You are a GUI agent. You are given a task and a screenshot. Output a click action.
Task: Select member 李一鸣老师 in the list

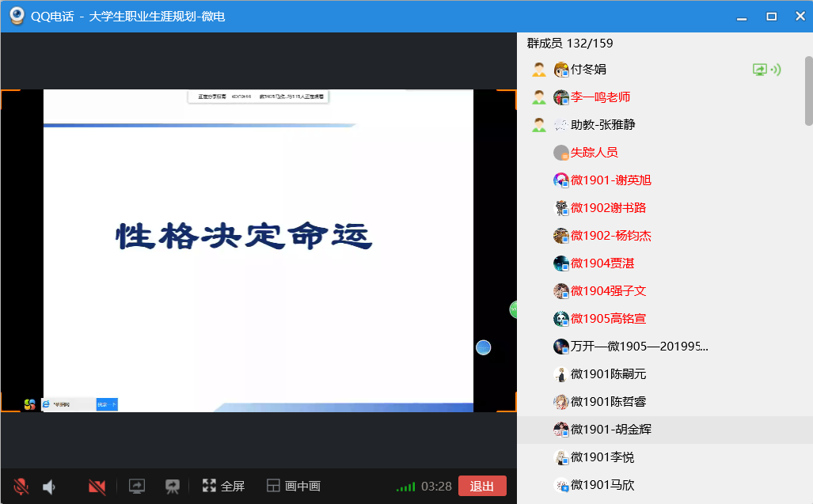coord(600,97)
